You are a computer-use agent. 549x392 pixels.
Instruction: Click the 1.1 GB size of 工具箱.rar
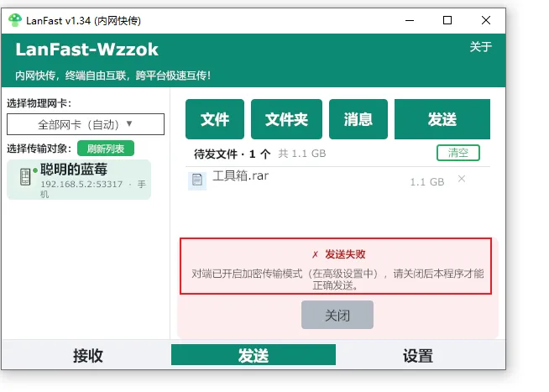tap(426, 182)
